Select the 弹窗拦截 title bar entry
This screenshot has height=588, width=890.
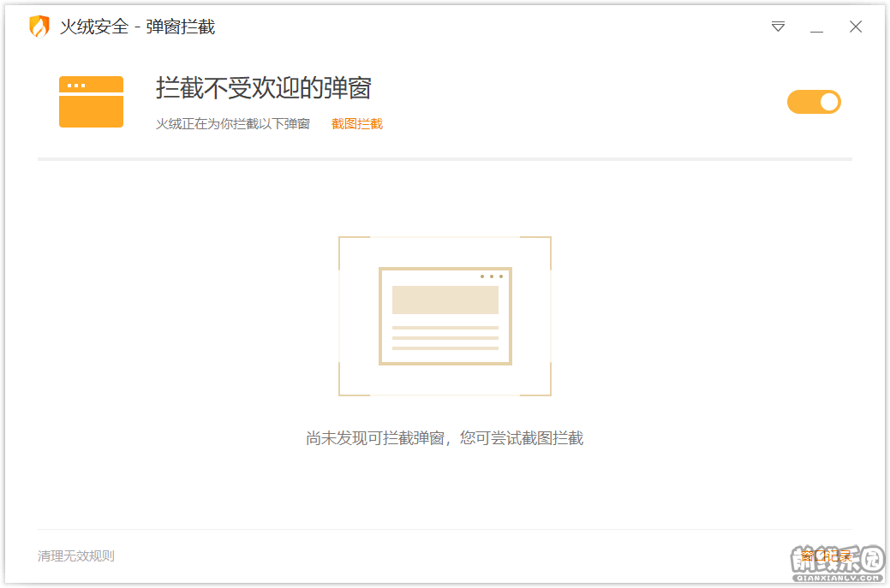click(179, 27)
